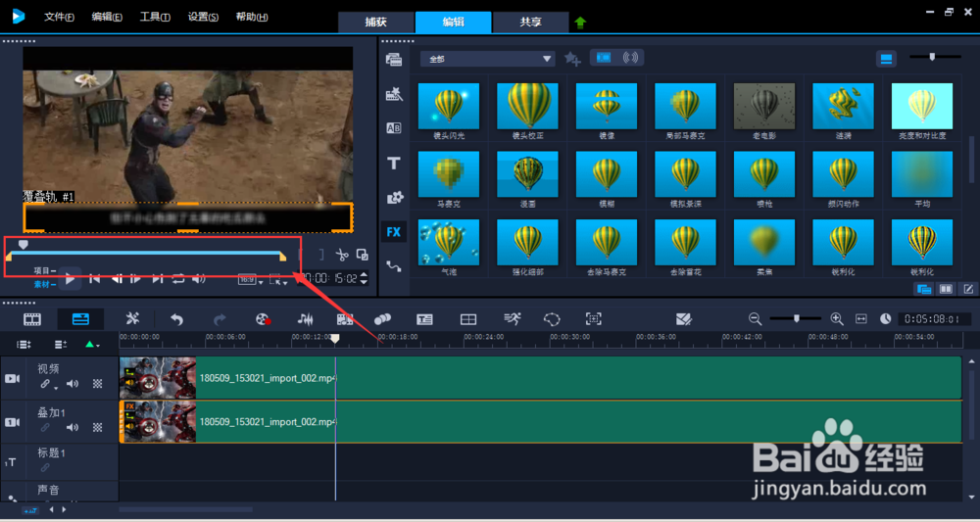Open the 文件 menu
This screenshot has width=980, height=522.
(x=60, y=17)
